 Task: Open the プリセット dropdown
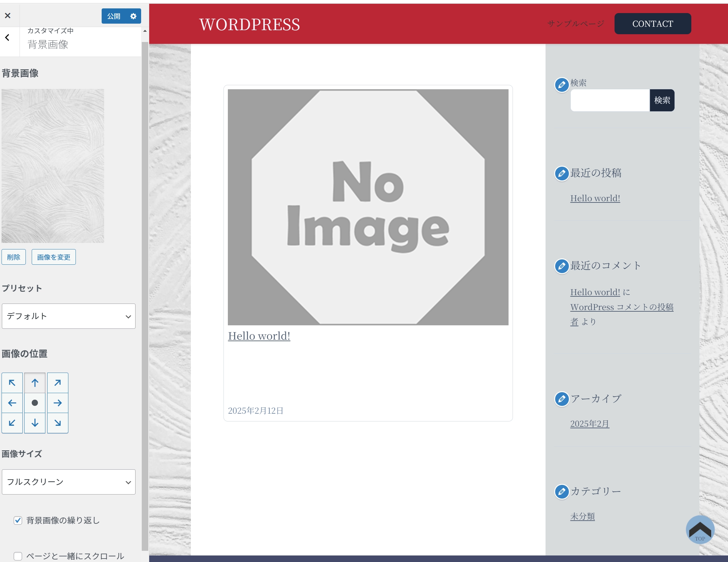pos(69,316)
